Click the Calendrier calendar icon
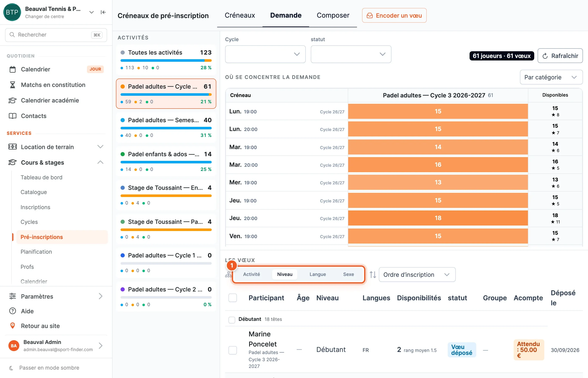Viewport: 588px width, 378px height. [x=13, y=70]
